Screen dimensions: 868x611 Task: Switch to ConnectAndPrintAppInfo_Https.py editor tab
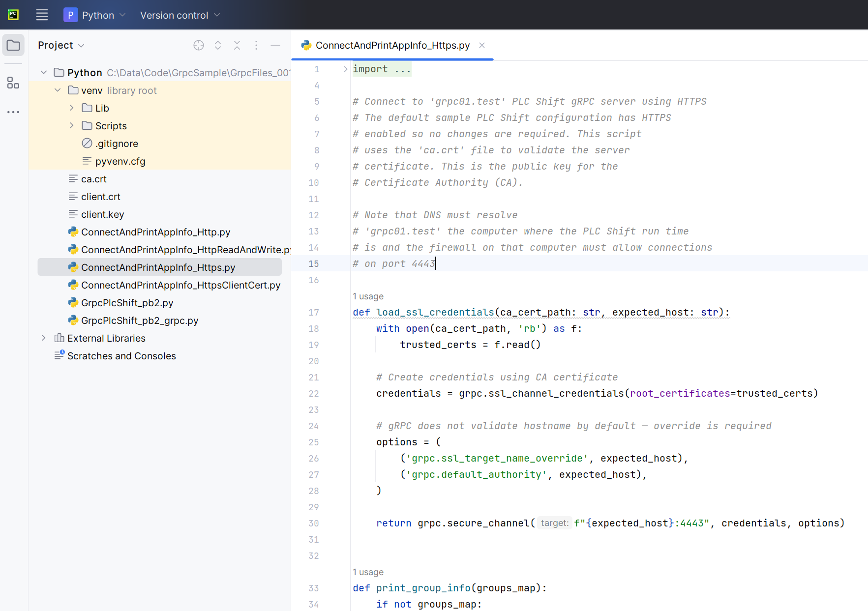point(392,45)
